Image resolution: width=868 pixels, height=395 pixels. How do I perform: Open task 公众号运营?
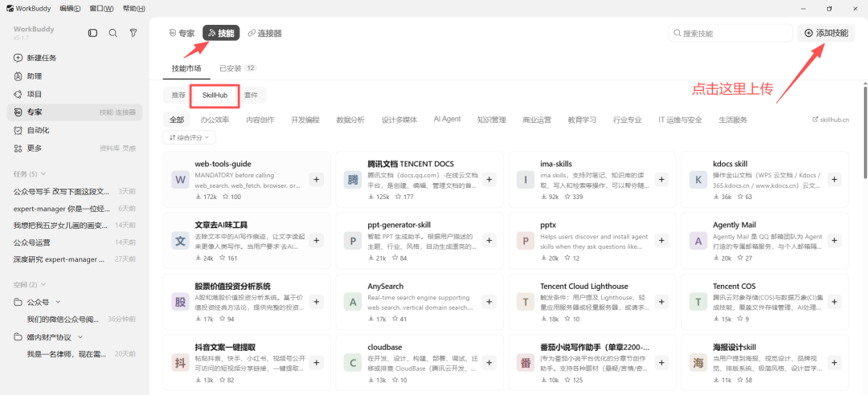click(75, 242)
